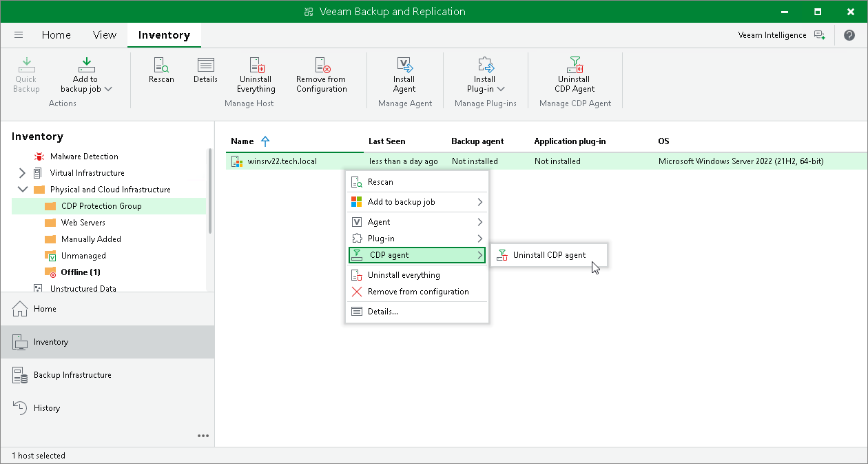Open Add to backup job ribbon dropdown

coord(85,74)
